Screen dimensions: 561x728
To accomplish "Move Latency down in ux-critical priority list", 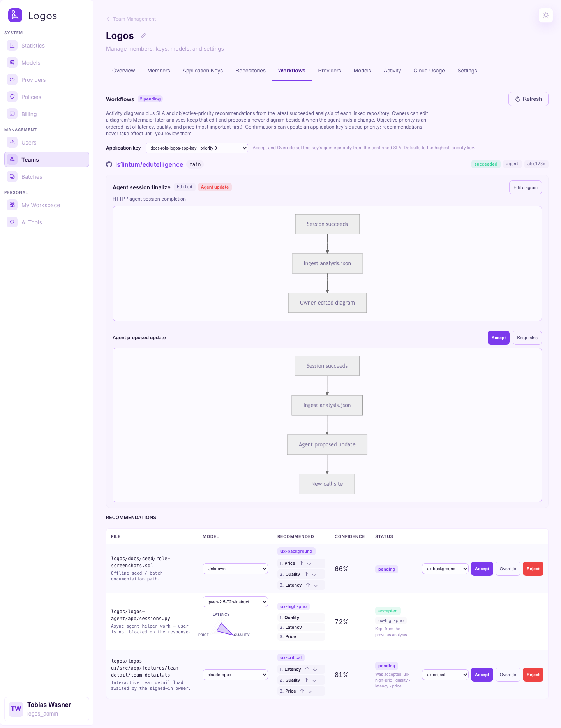I will tap(315, 669).
